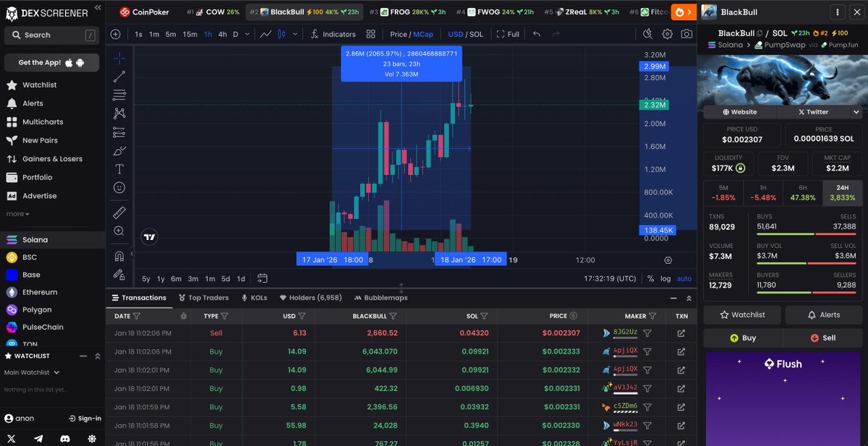Open Alerts button in token panel
Viewport: 868px width, 446px height.
point(824,314)
